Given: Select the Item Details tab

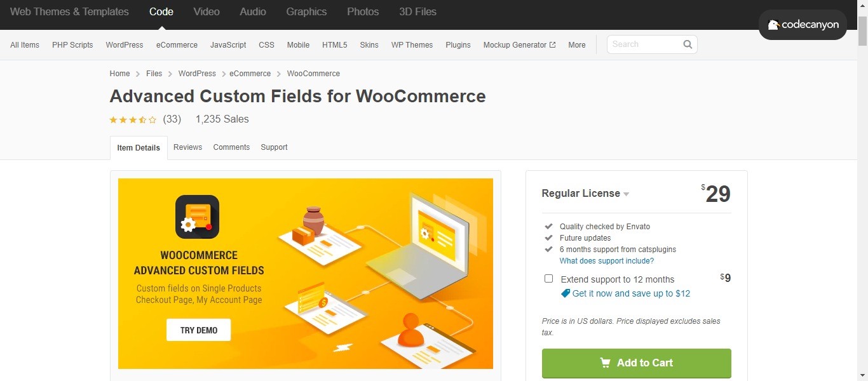Looking at the screenshot, I should coord(139,148).
